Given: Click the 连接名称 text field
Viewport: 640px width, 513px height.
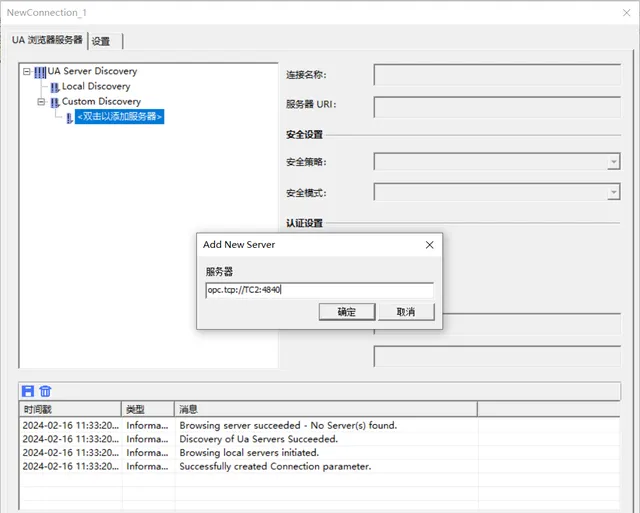Looking at the screenshot, I should pos(497,75).
